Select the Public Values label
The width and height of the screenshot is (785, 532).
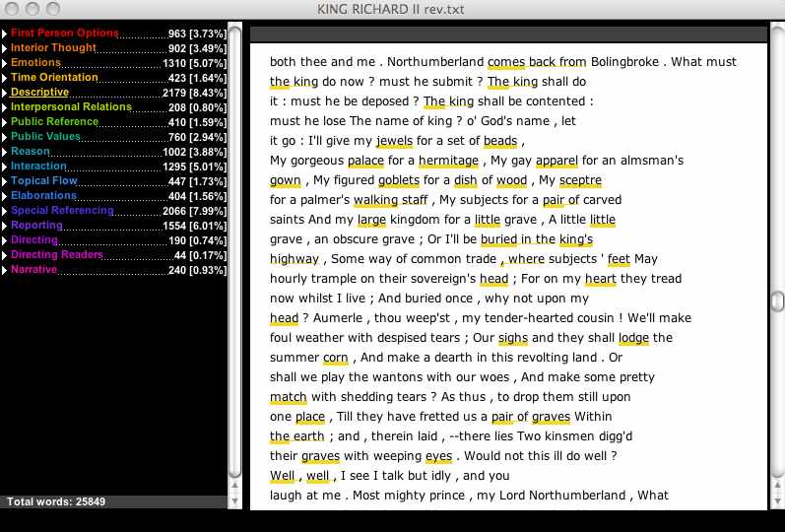coord(45,136)
